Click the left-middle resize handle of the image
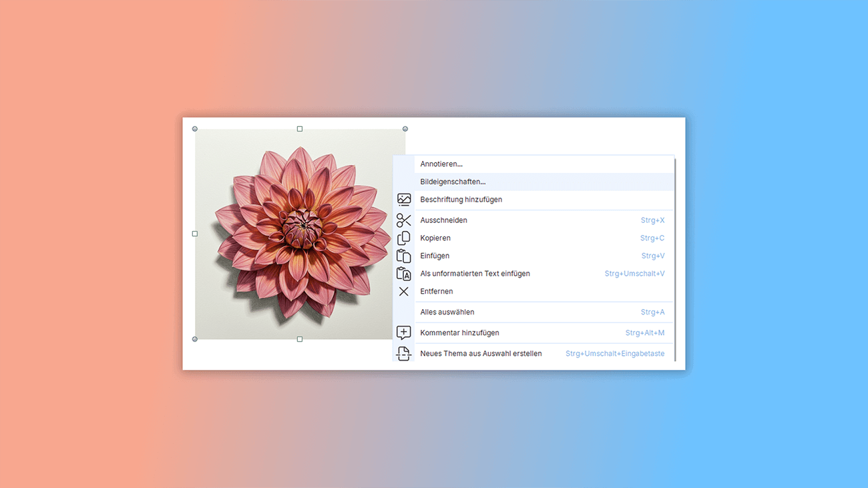 195,234
